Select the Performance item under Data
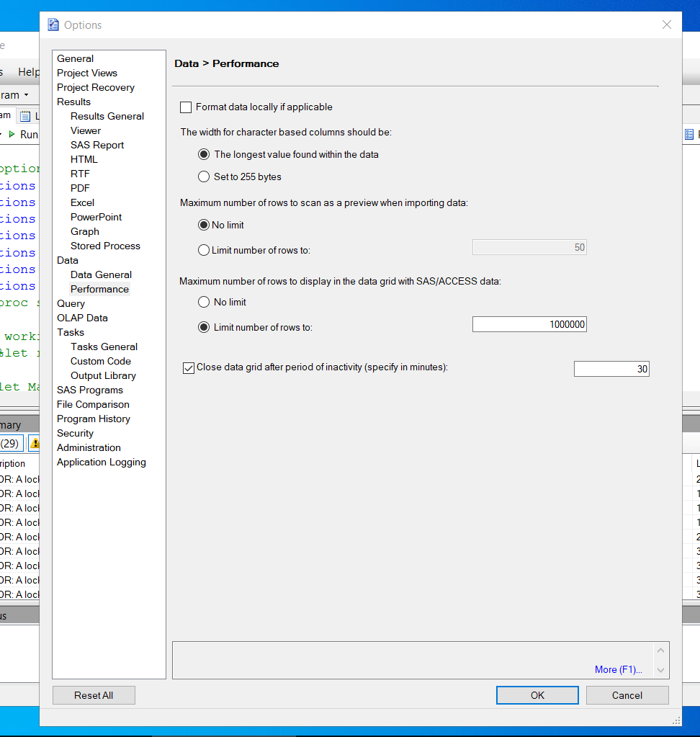The height and width of the screenshot is (737, 700). pyautogui.click(x=99, y=289)
